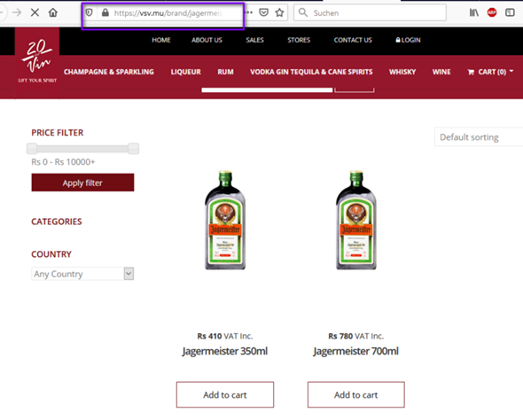
Task: Open the ABOUT US page
Action: coord(207,40)
